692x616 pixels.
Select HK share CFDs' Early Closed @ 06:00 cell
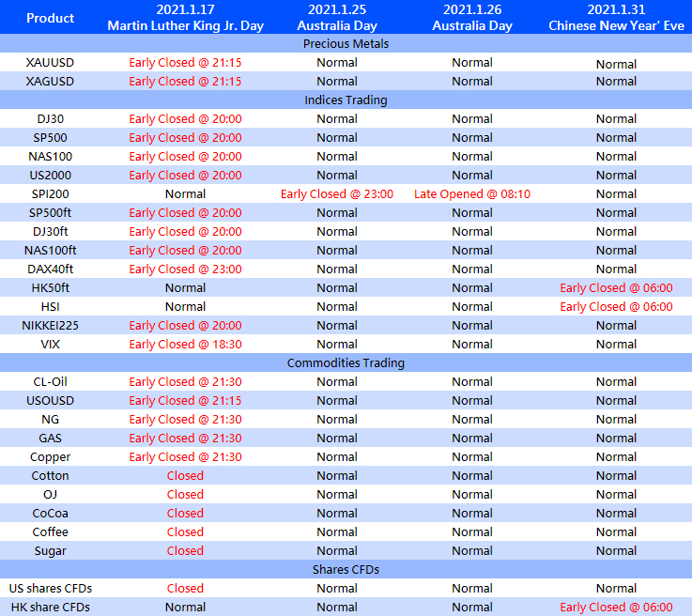coord(616,608)
